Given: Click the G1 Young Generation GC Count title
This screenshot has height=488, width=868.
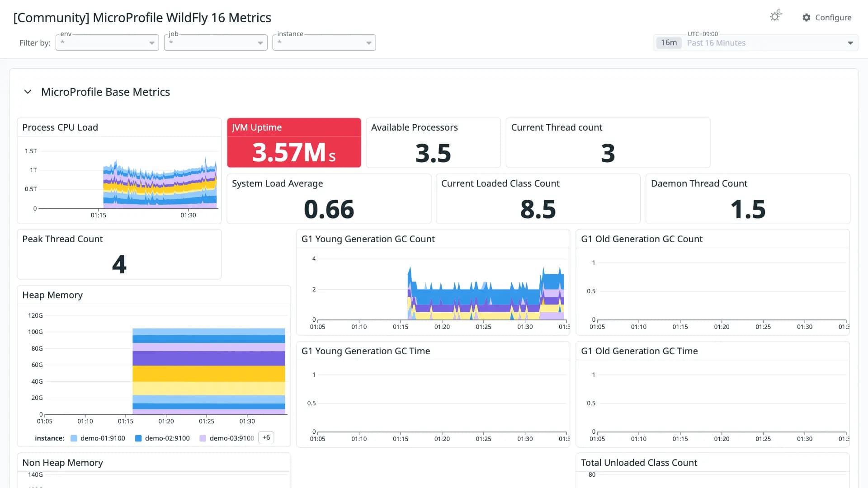Looking at the screenshot, I should (x=368, y=239).
